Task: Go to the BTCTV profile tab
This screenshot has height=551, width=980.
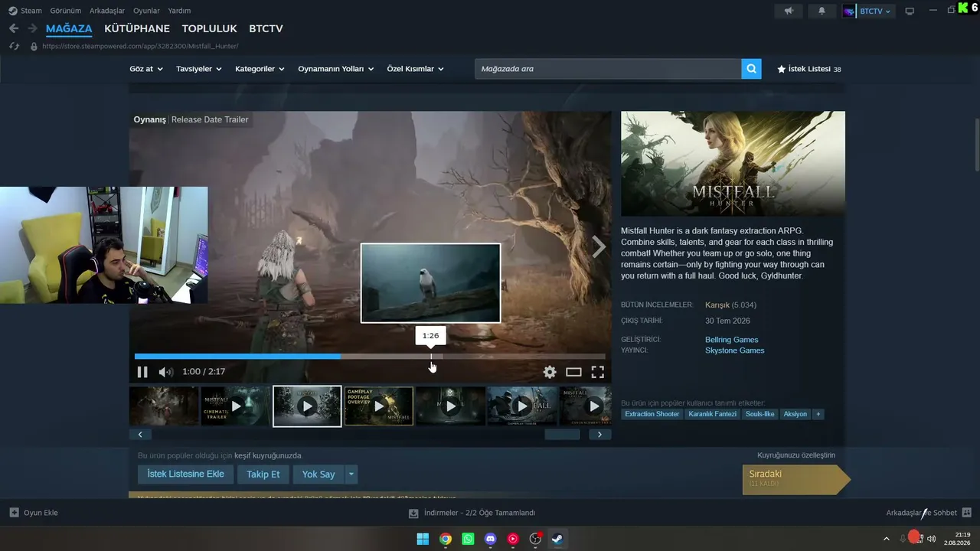Action: (x=266, y=28)
